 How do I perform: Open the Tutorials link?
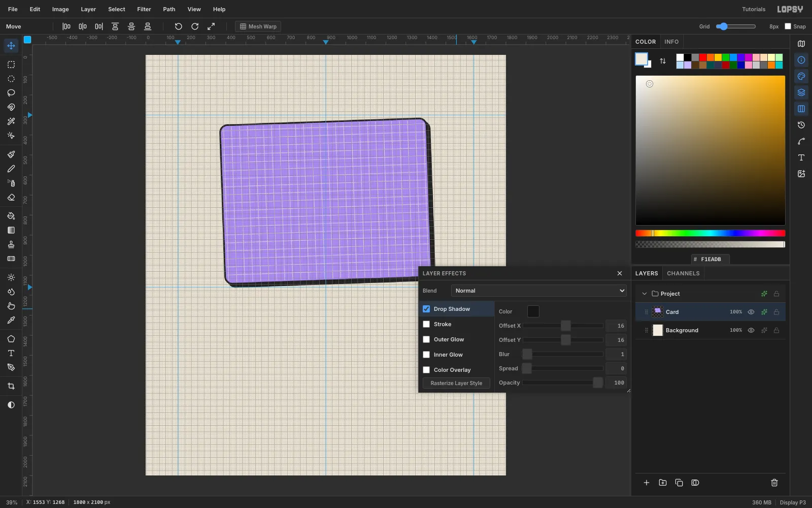pyautogui.click(x=754, y=9)
